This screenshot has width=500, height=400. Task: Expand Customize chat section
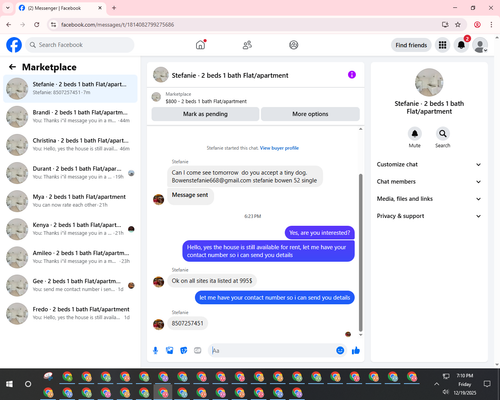[x=429, y=164]
